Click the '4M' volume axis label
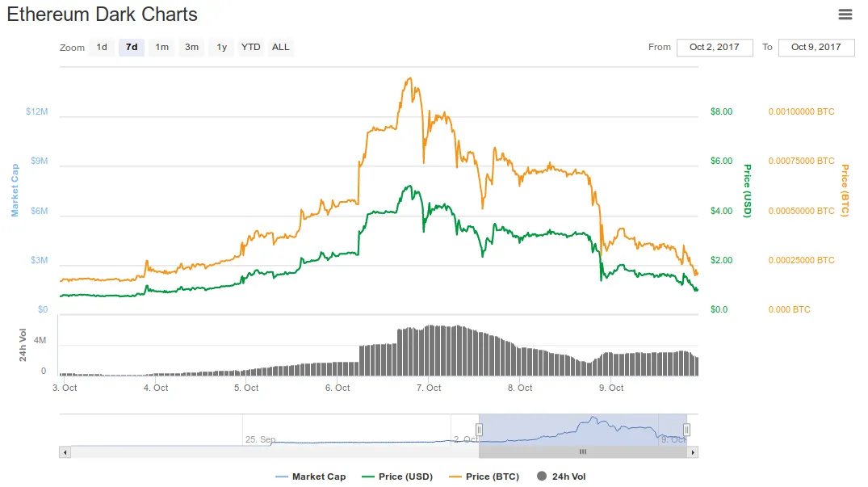868x487 pixels. (x=40, y=340)
